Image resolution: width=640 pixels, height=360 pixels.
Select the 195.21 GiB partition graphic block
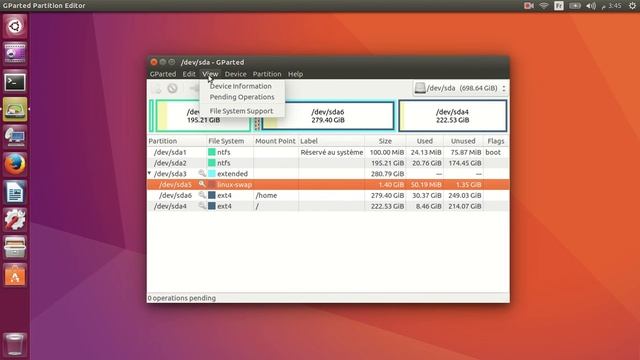click(203, 116)
